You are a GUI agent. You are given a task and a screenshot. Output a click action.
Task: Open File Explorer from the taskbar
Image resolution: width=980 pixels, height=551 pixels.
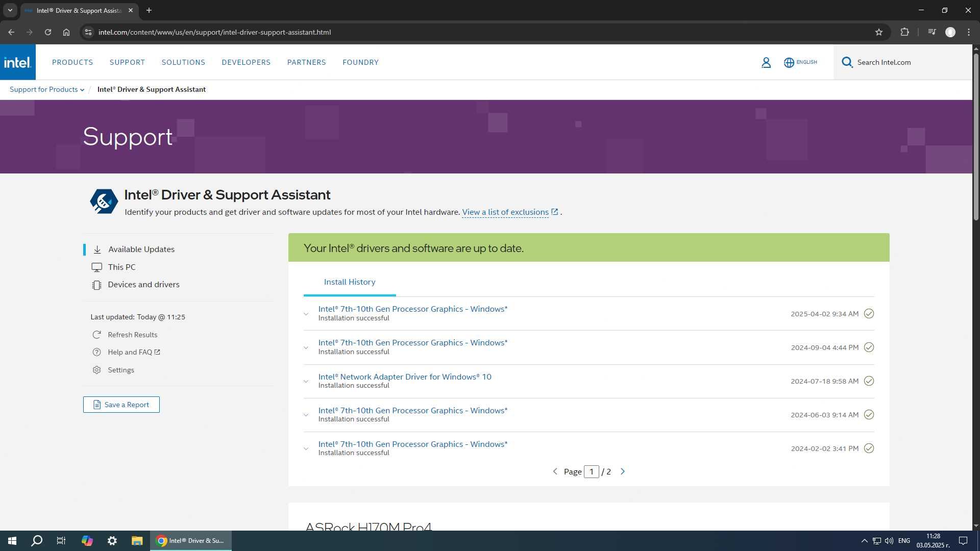click(137, 541)
